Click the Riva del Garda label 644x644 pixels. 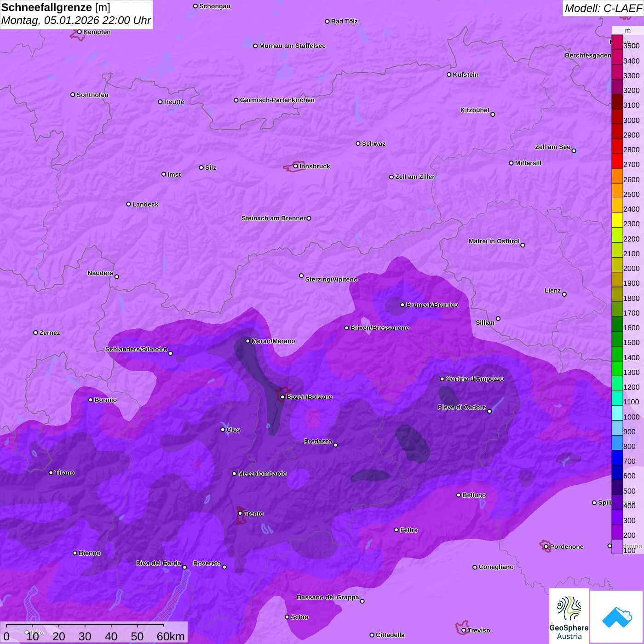tap(158, 563)
